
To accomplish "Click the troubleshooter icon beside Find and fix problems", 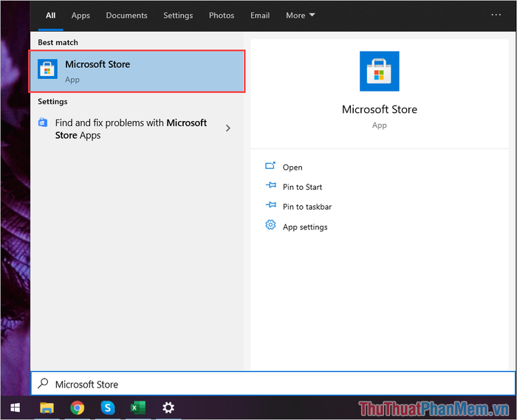I will (43, 123).
